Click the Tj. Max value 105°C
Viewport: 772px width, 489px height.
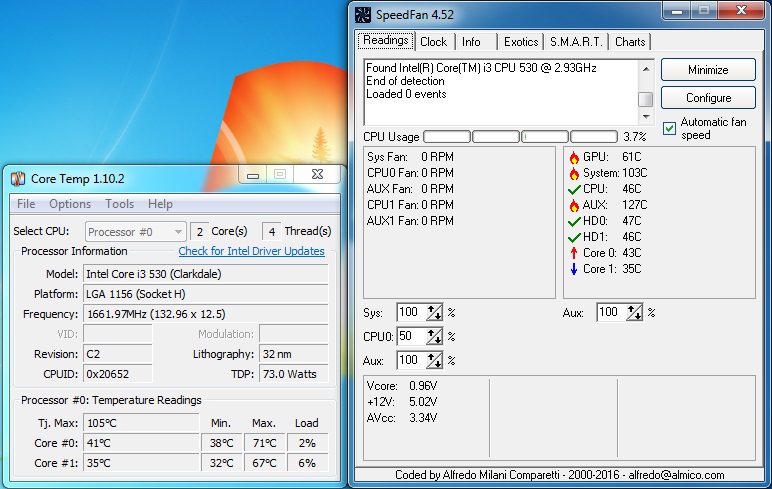(x=141, y=423)
